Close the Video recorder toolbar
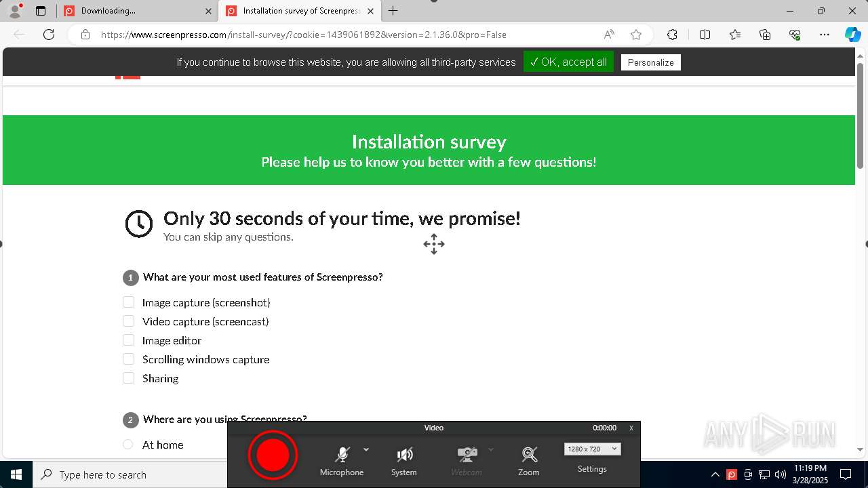The height and width of the screenshot is (488, 868). click(x=631, y=428)
